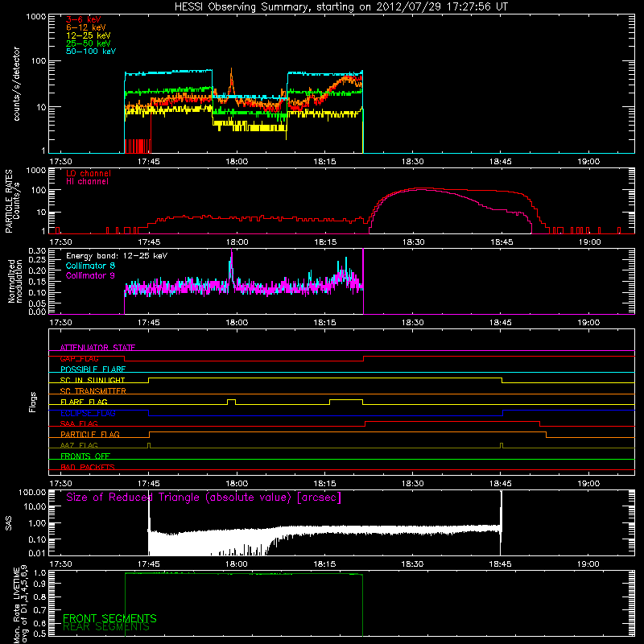This screenshot has width=644, height=644.
Task: Click the LO channel legend label
Action: (88, 173)
